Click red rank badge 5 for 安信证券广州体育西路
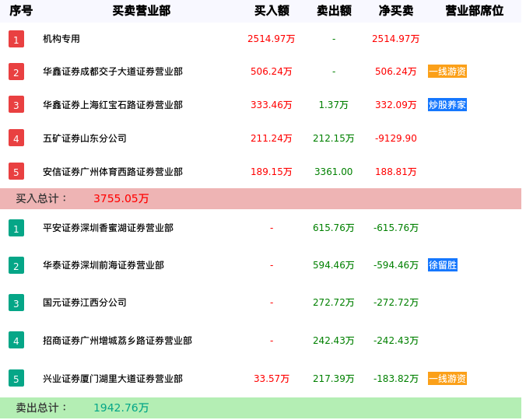The image size is (526, 420). [x=16, y=172]
